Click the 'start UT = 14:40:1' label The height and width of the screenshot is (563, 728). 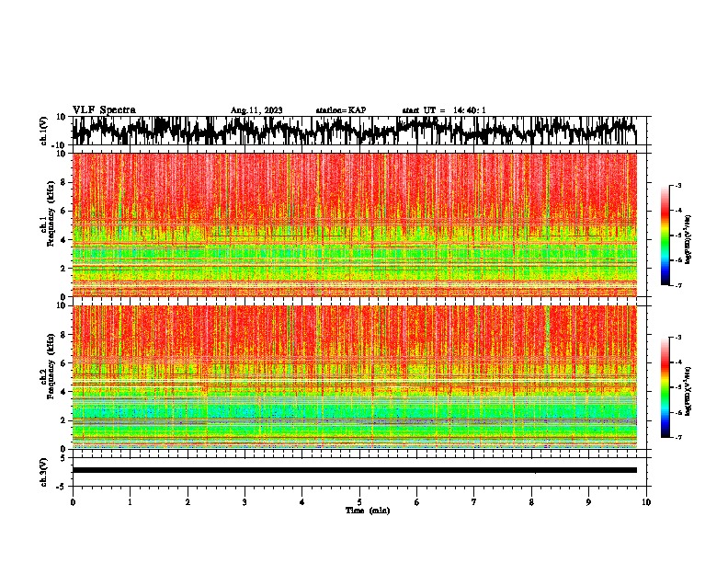pos(444,110)
